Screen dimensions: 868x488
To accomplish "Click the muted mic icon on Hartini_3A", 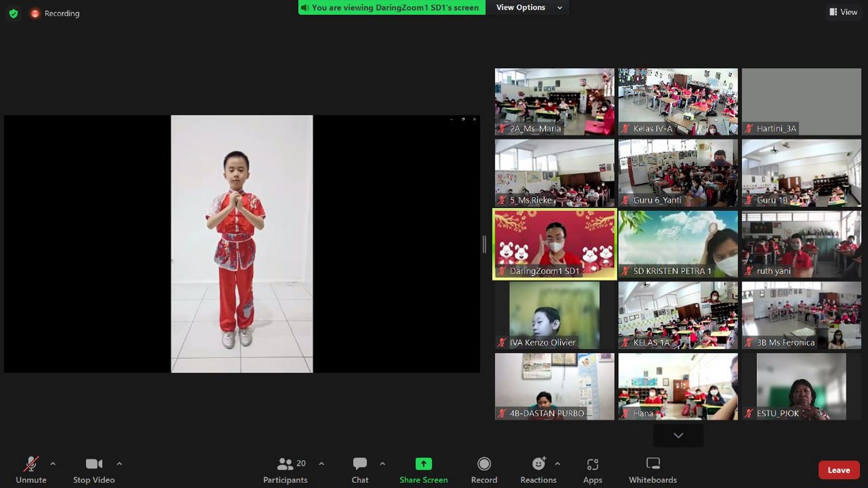I will coord(749,128).
